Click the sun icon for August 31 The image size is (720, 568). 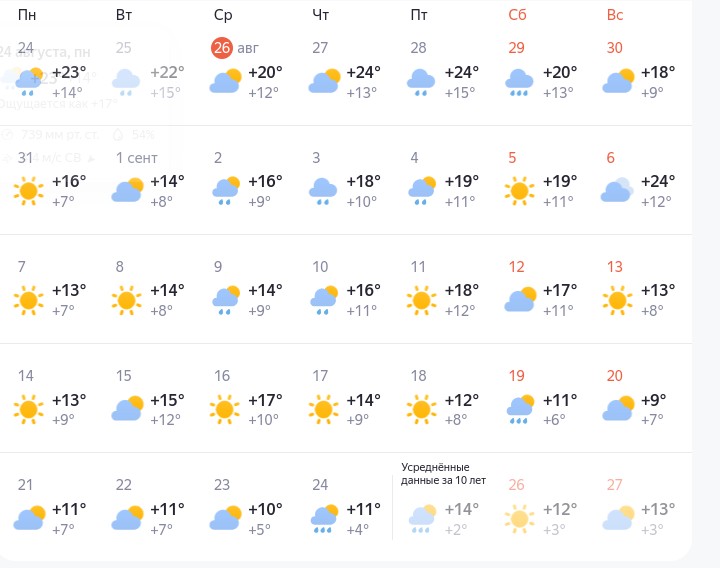tap(28, 191)
